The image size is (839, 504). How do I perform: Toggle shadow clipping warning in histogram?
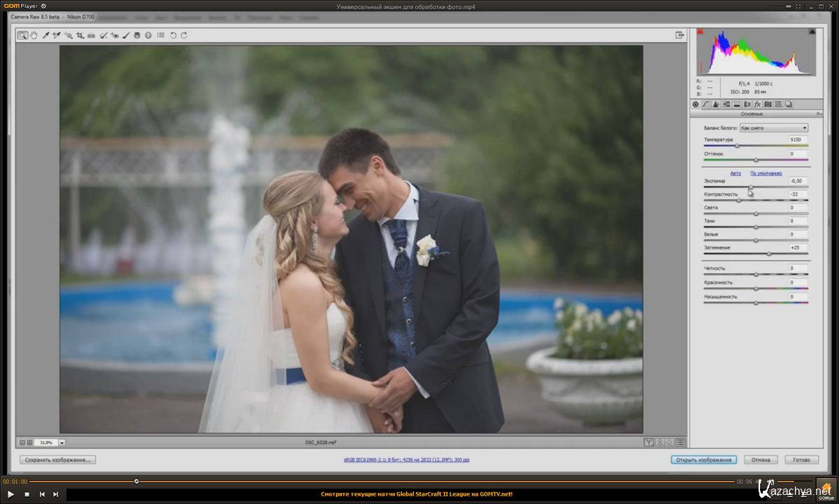point(700,31)
